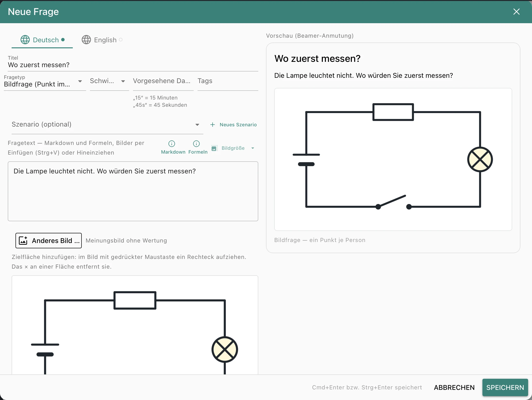This screenshot has height=400, width=532.
Task: Select the Deutsch language tab
Action: click(42, 40)
